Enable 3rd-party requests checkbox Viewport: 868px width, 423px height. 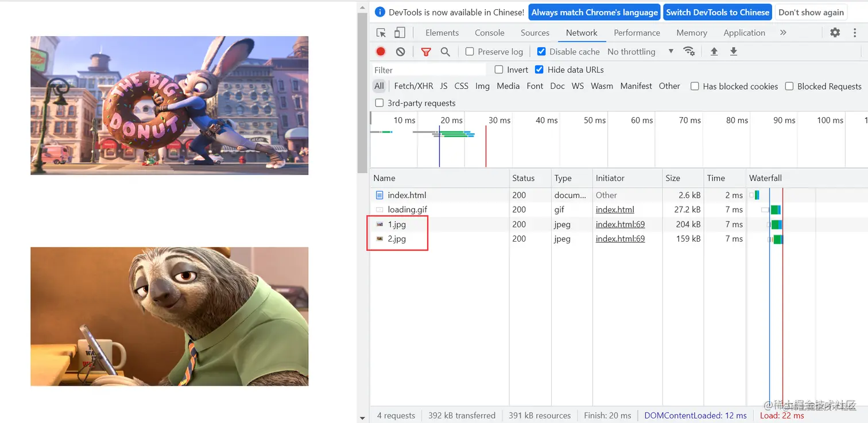(379, 103)
